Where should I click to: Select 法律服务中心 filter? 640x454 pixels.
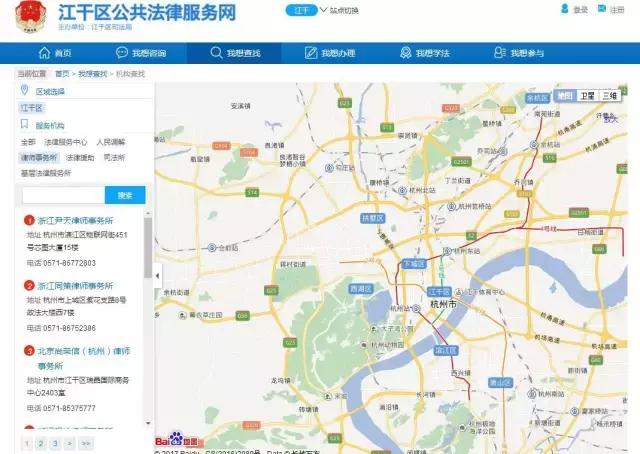(x=66, y=142)
